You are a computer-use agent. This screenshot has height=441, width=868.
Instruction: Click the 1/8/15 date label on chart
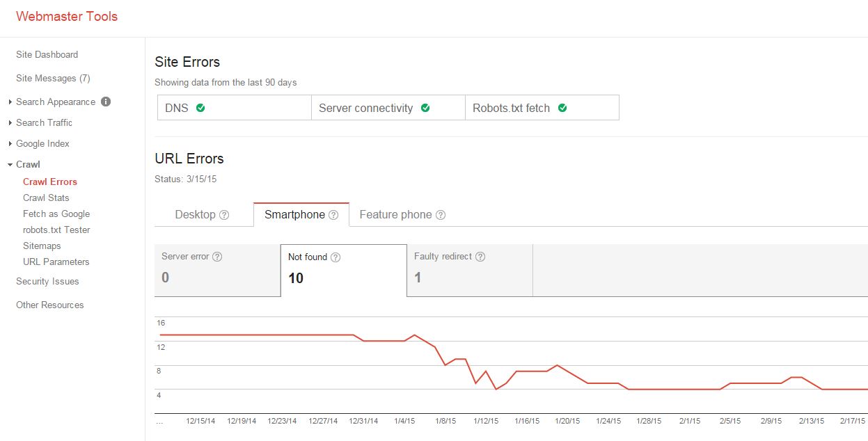click(x=445, y=421)
